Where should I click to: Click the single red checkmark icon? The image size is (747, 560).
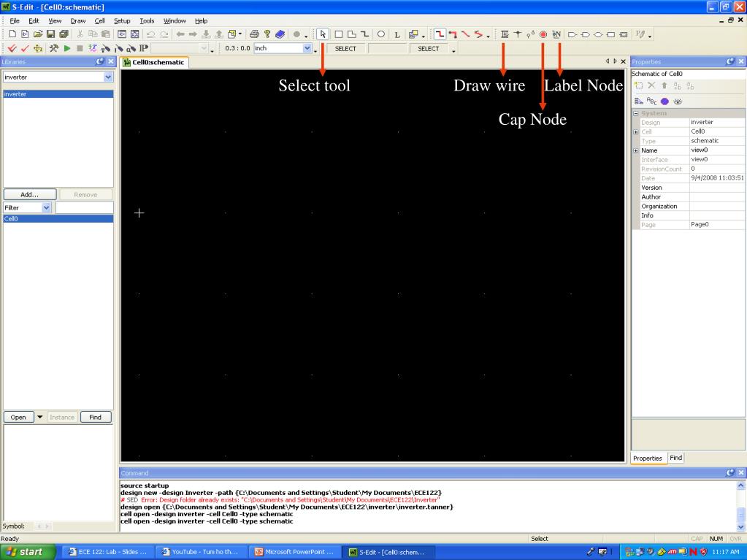[25, 48]
